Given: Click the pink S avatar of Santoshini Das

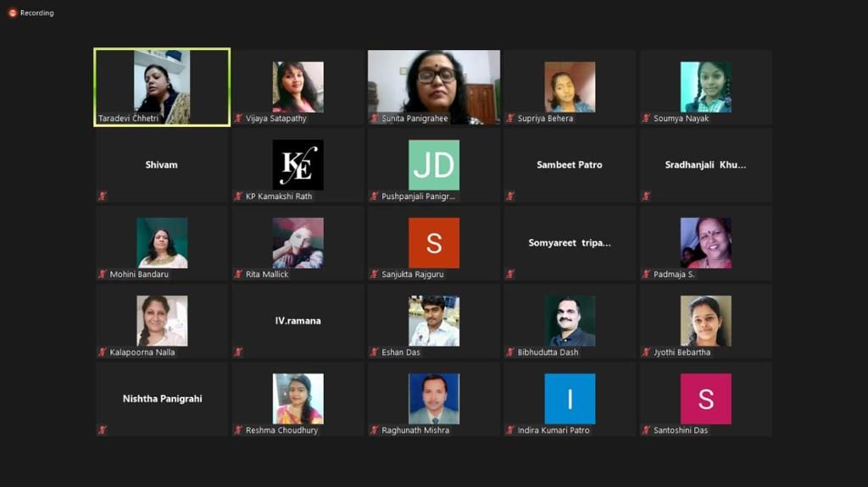Looking at the screenshot, I should (x=704, y=398).
